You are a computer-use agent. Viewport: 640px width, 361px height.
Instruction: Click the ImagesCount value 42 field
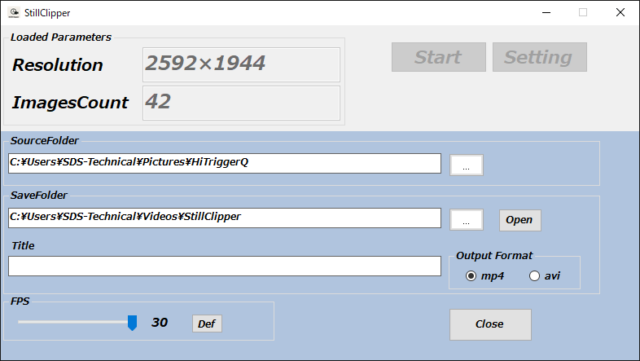coord(241,103)
